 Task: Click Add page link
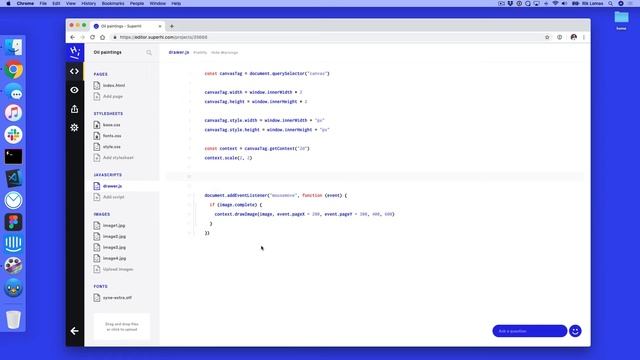point(113,96)
